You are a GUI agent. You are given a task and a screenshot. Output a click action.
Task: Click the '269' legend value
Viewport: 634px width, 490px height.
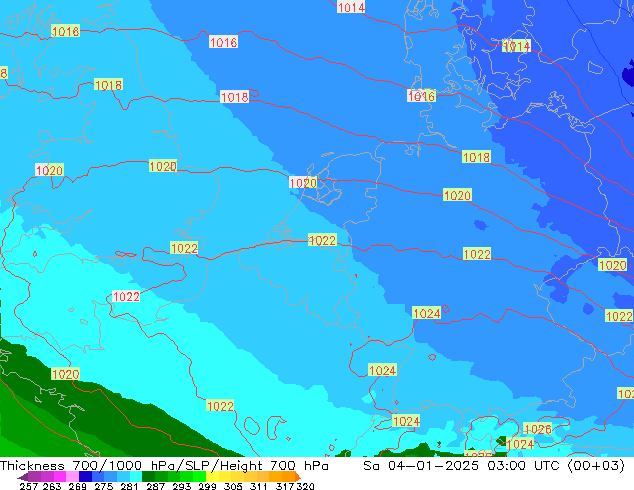tap(77, 486)
